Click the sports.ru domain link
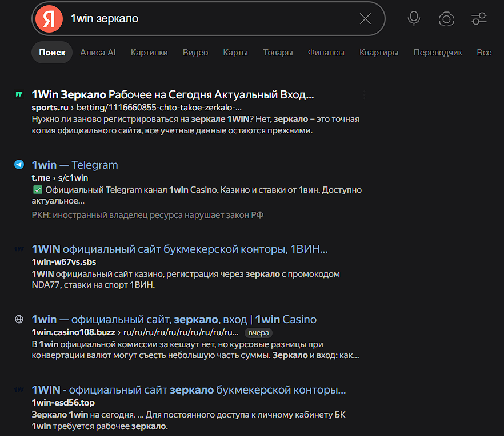The image size is (504, 437). (50, 108)
